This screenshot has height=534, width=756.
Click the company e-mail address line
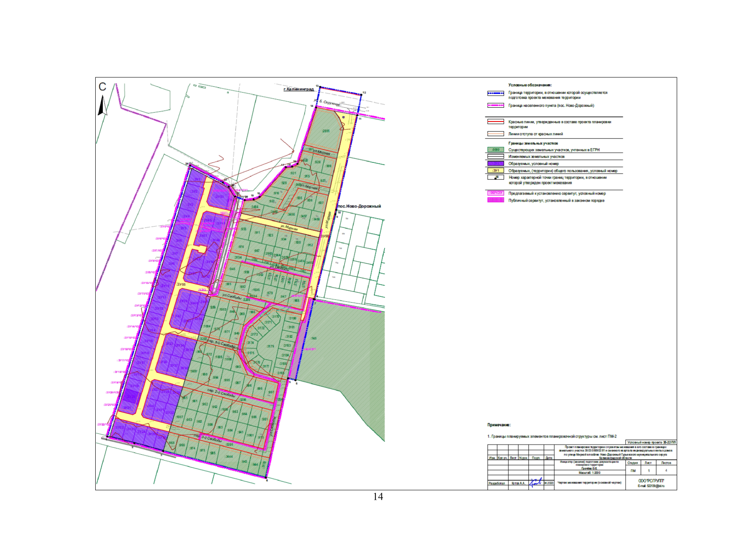(651, 486)
